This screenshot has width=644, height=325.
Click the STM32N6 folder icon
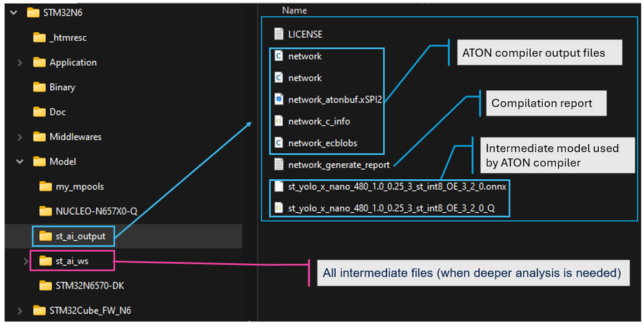[34, 13]
